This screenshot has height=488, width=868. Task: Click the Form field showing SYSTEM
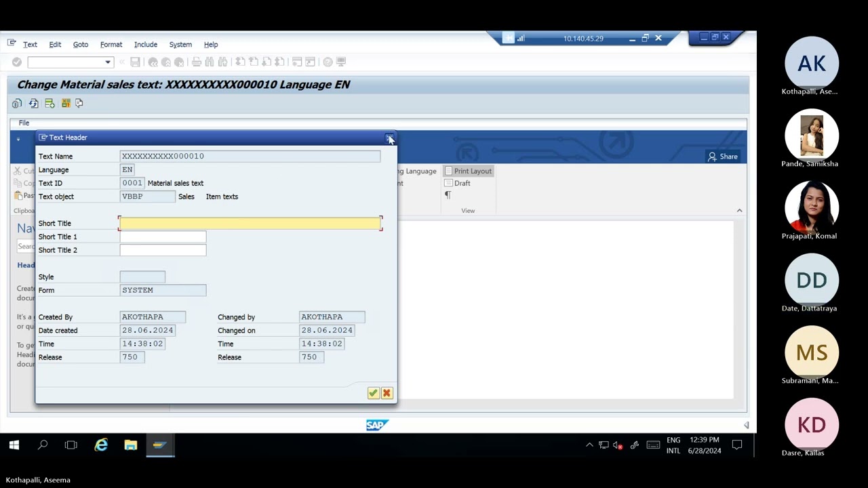point(163,290)
